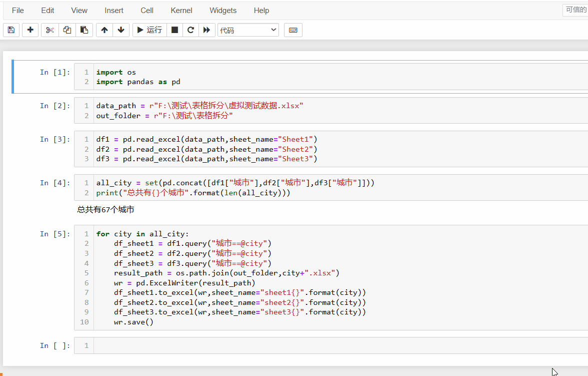The width and height of the screenshot is (588, 376).
Task: Open the View menu
Action: coord(79,11)
